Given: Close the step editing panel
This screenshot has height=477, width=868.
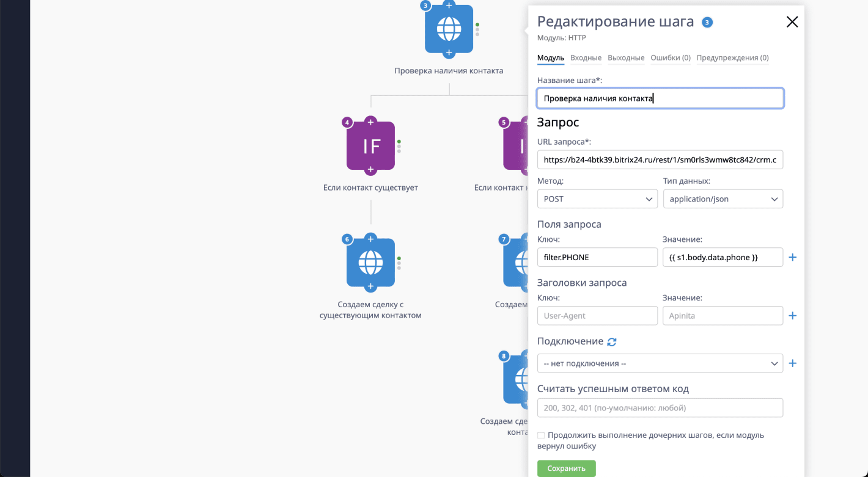Looking at the screenshot, I should pyautogui.click(x=792, y=22).
